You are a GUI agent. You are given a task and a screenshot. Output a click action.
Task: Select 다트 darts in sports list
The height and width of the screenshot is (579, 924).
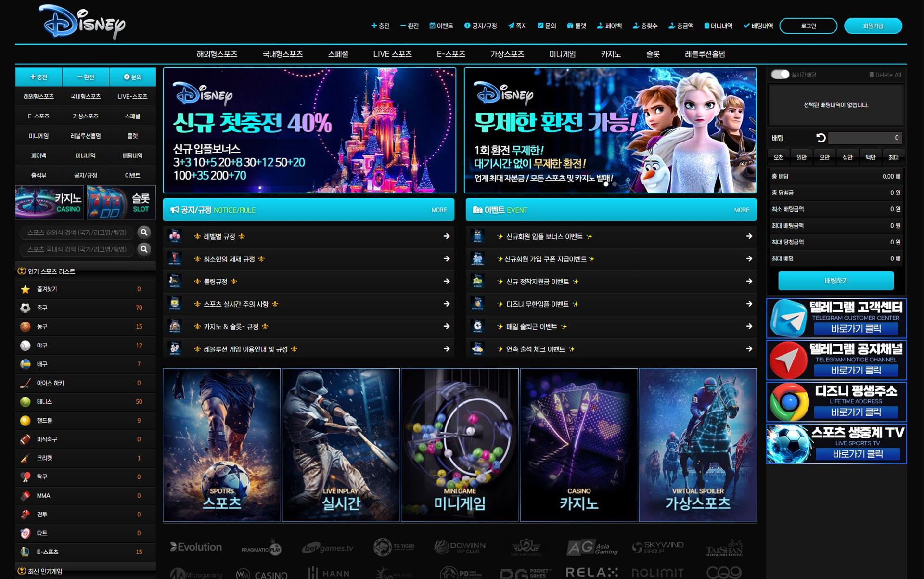click(x=85, y=533)
